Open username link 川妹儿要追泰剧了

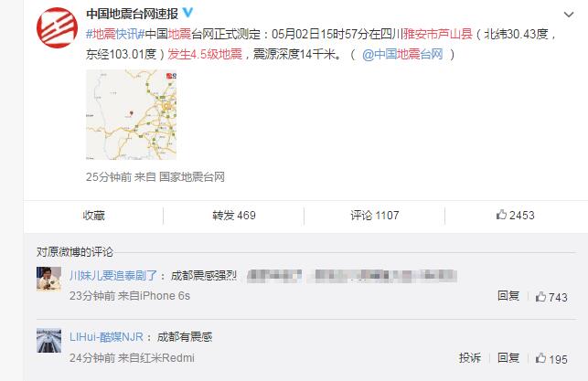pyautogui.click(x=113, y=276)
